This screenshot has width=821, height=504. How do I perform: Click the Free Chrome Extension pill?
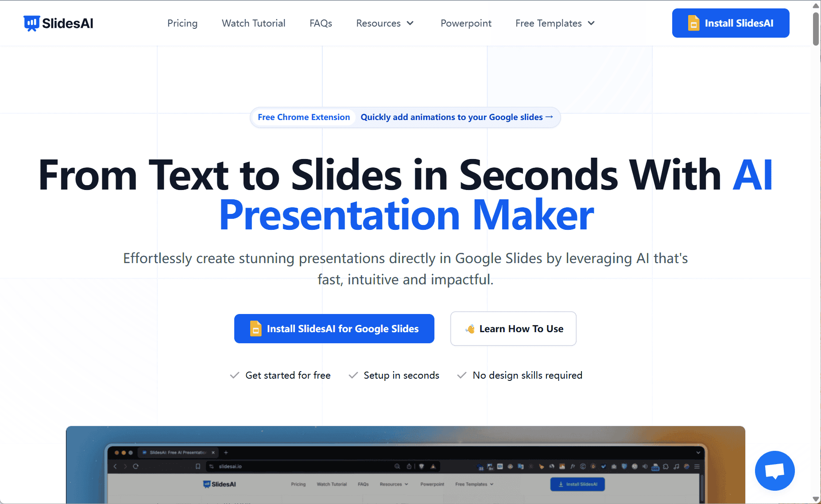click(x=303, y=117)
